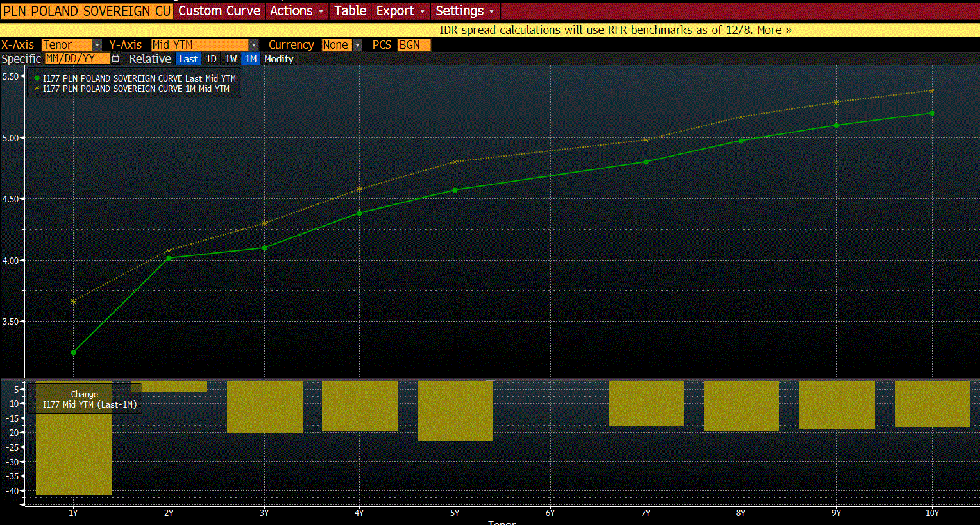Toggle the Last relative curve button

pos(188,59)
